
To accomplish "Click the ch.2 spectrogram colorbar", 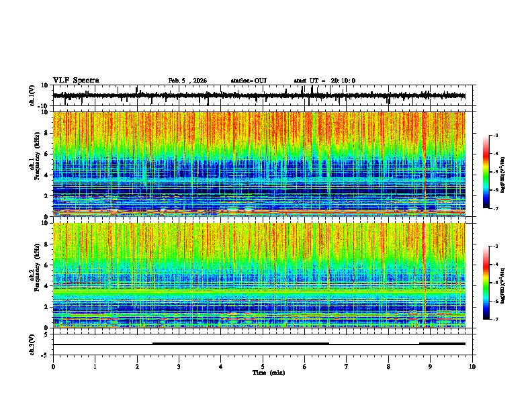I will click(486, 283).
